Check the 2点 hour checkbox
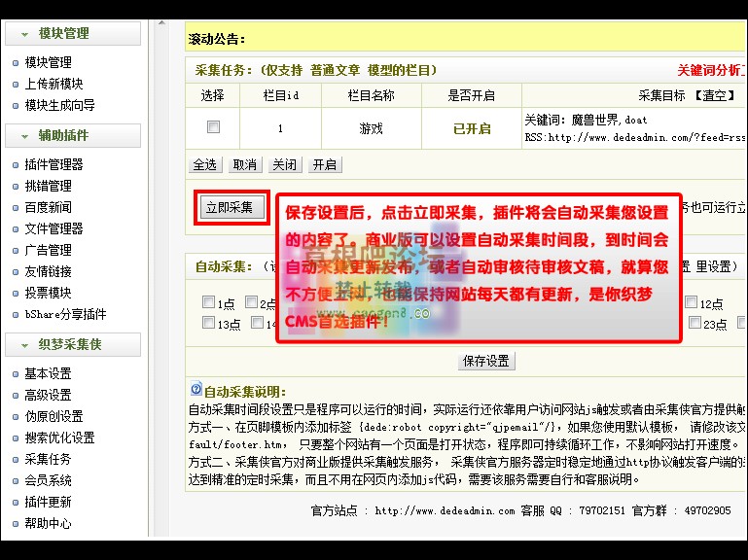Viewport: 748px width, 560px height. point(251,302)
